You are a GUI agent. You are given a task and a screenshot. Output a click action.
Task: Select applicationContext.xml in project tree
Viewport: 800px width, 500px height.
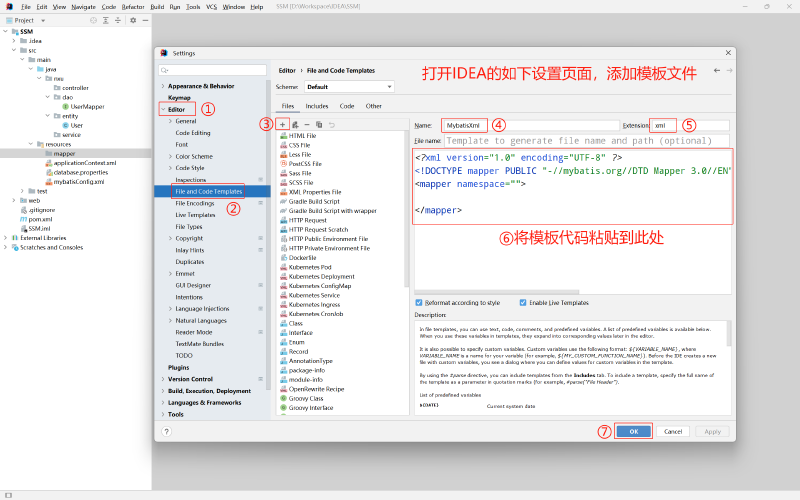[x=84, y=163]
